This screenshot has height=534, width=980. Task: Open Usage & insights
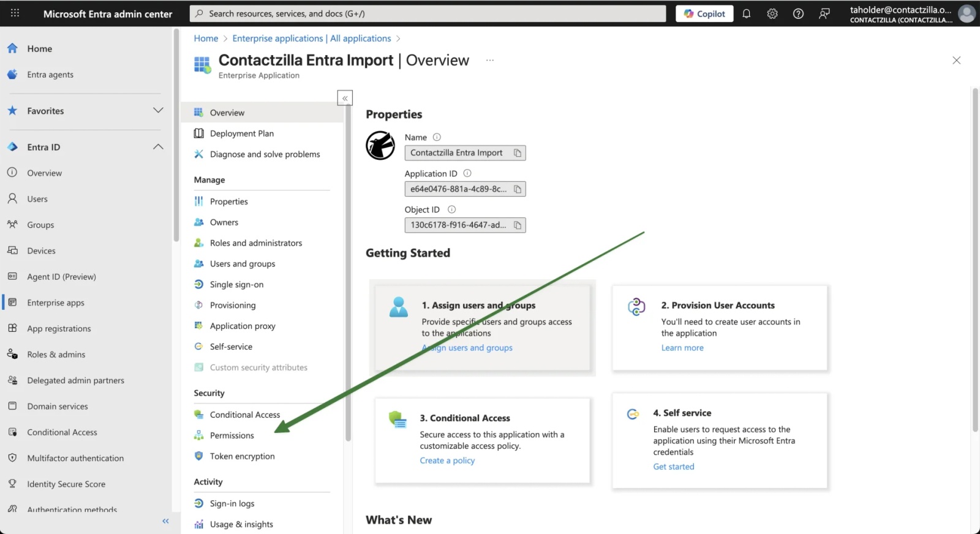point(241,524)
